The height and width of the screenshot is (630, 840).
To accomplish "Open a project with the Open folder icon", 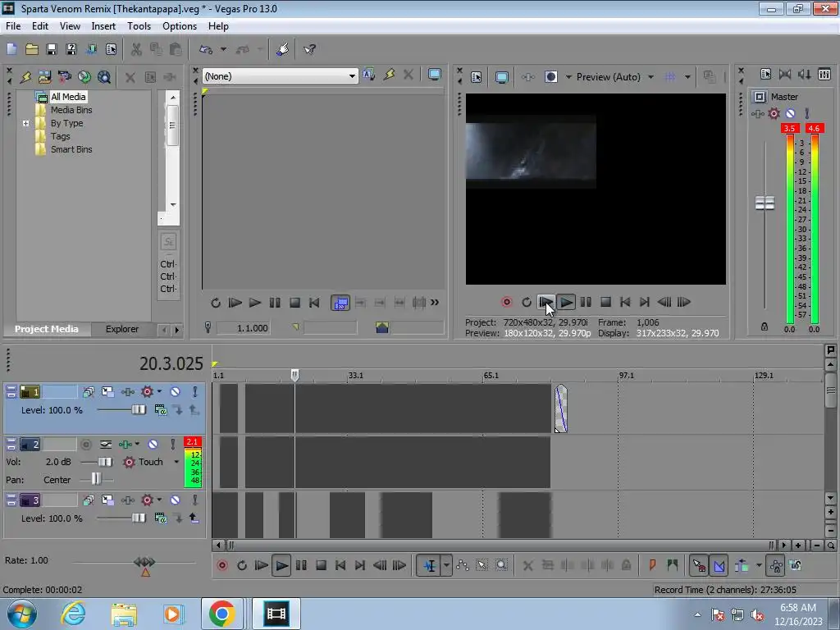I will (x=32, y=49).
